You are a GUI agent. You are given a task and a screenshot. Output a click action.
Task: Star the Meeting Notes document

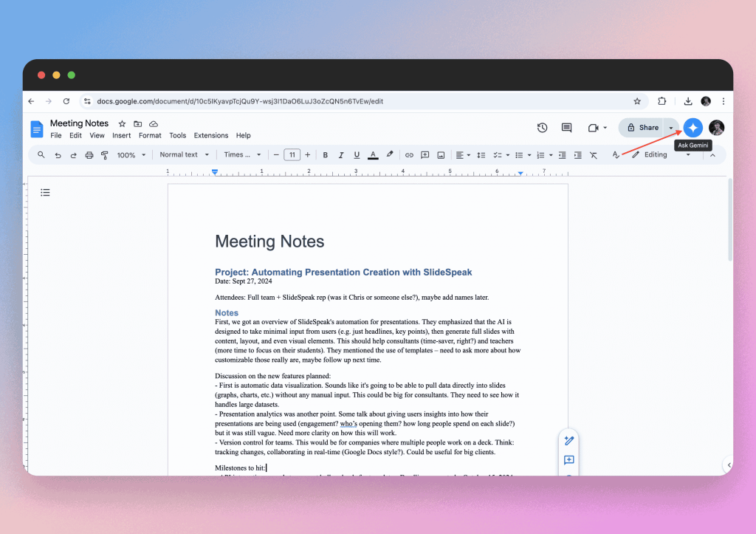click(122, 124)
